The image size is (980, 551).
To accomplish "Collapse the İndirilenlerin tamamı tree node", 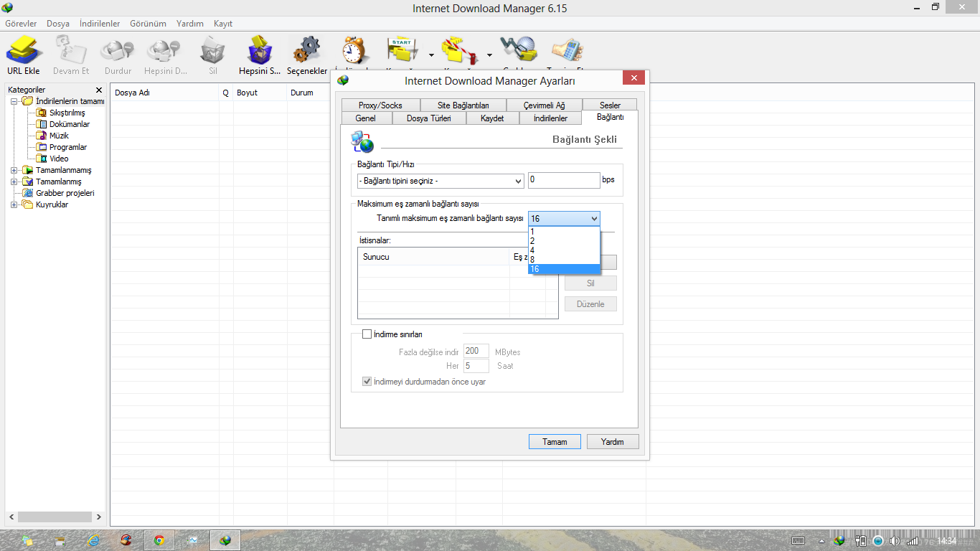I will (x=15, y=101).
